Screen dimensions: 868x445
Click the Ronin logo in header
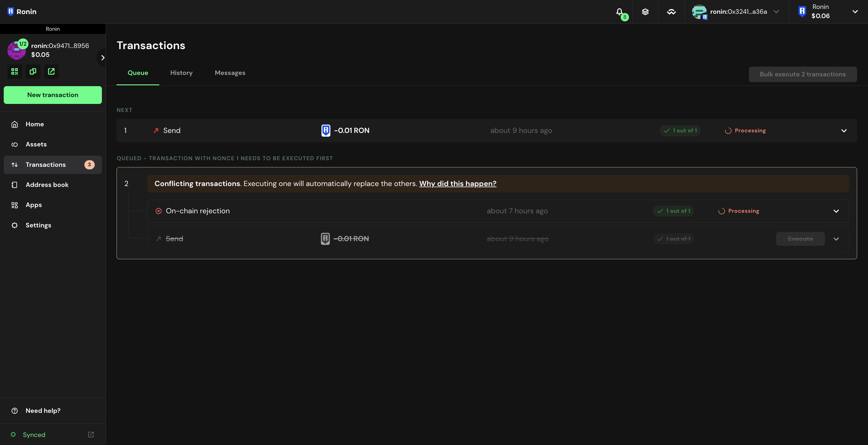pyautogui.click(x=22, y=11)
